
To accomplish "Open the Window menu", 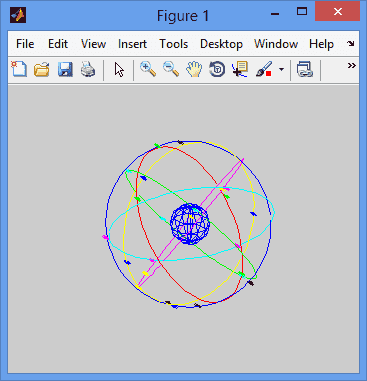I will (276, 44).
